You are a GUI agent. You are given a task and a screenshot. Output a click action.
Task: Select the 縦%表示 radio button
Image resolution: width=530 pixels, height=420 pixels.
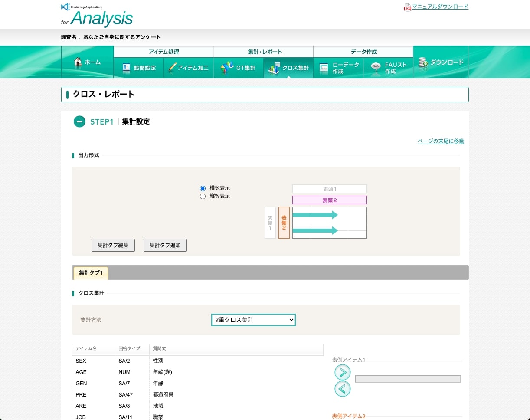[x=203, y=196]
